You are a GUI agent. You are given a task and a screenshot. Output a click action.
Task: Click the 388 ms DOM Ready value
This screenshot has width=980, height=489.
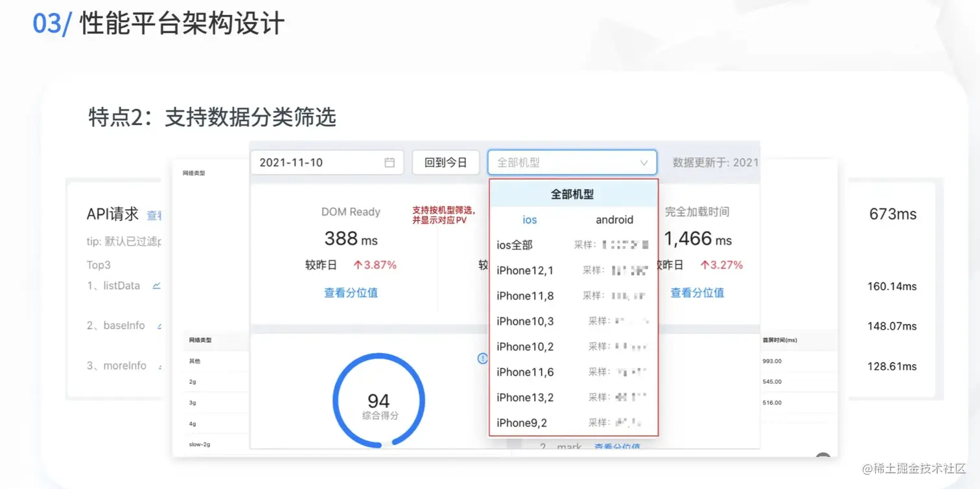pos(351,238)
